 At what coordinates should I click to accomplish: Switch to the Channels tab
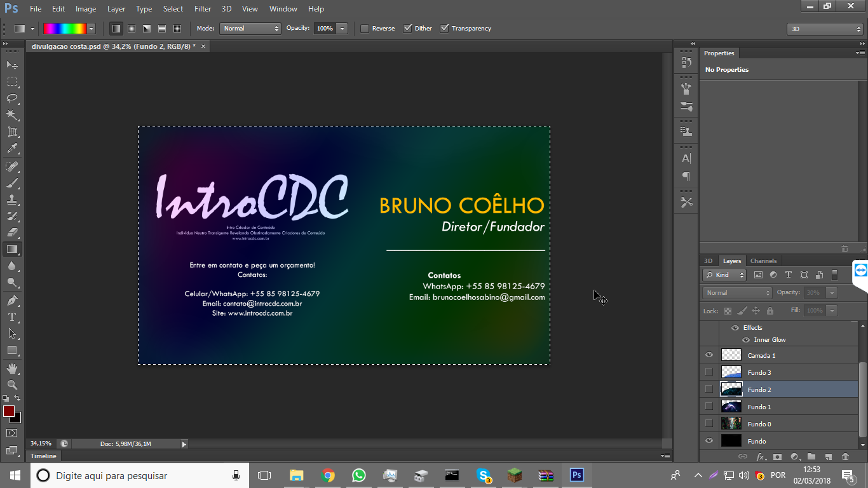(x=763, y=261)
